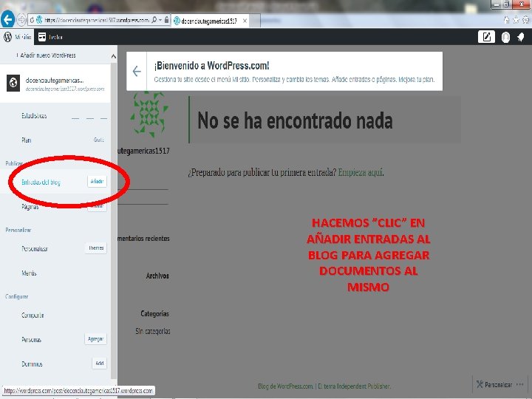
Task: Open Mi sitio in WordPress top bar
Action: pyautogui.click(x=18, y=37)
